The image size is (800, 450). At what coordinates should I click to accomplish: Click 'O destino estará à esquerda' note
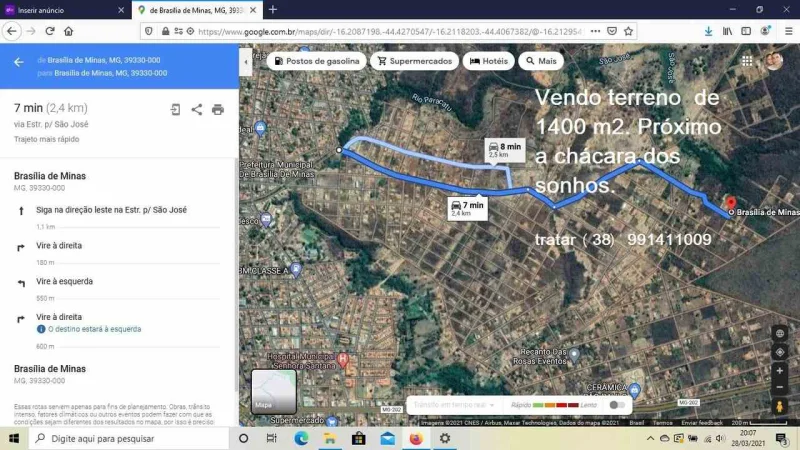94,329
